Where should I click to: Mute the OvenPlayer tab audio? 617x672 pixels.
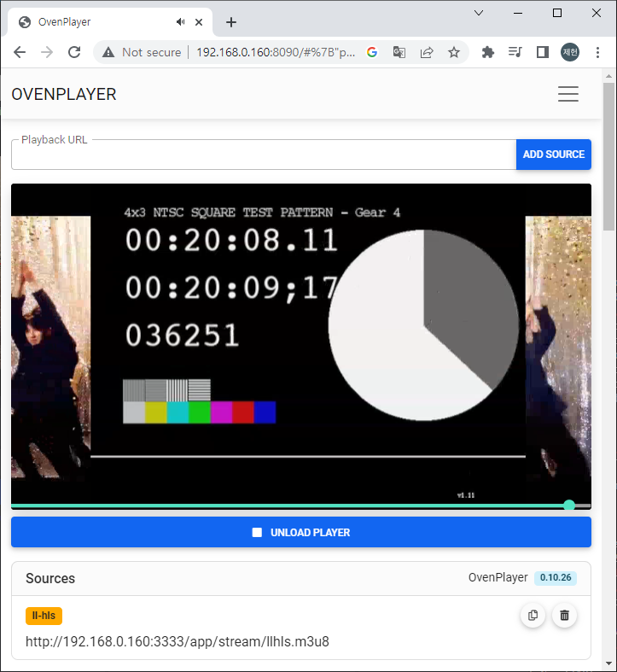click(x=180, y=22)
